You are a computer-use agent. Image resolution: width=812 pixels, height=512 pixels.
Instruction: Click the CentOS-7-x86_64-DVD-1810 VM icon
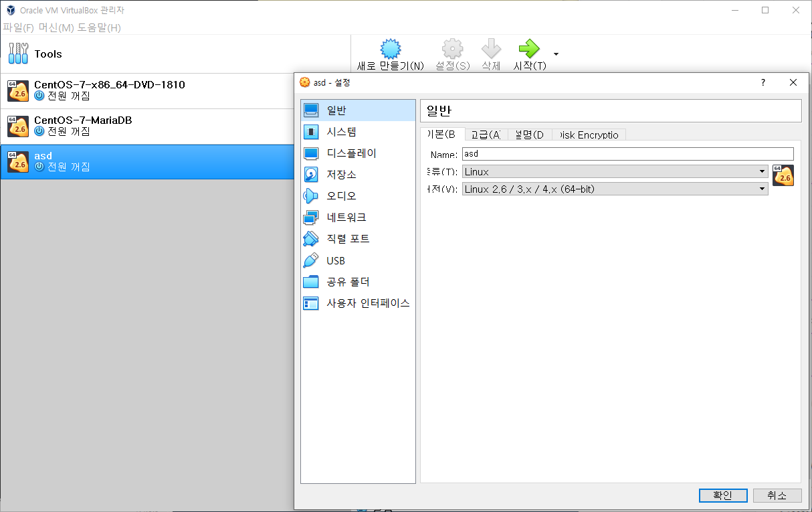point(18,91)
